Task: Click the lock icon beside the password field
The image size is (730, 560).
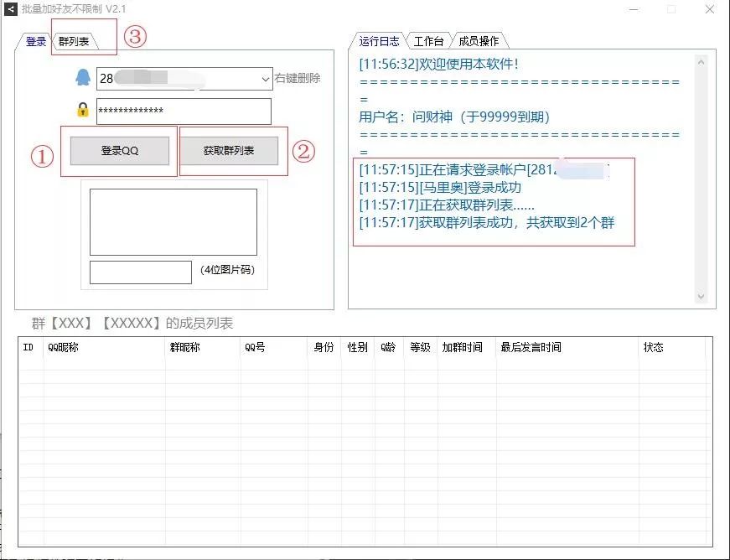Action: (81, 111)
